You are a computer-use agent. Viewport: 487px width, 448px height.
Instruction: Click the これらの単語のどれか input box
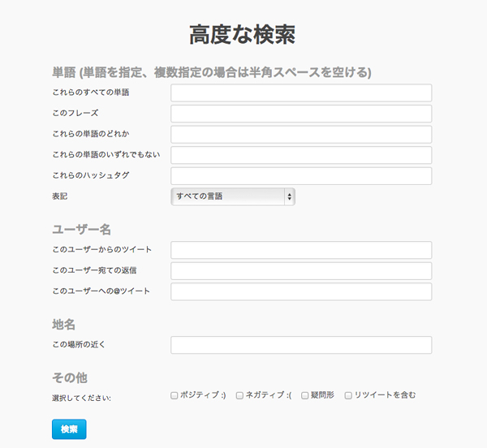[x=300, y=134]
